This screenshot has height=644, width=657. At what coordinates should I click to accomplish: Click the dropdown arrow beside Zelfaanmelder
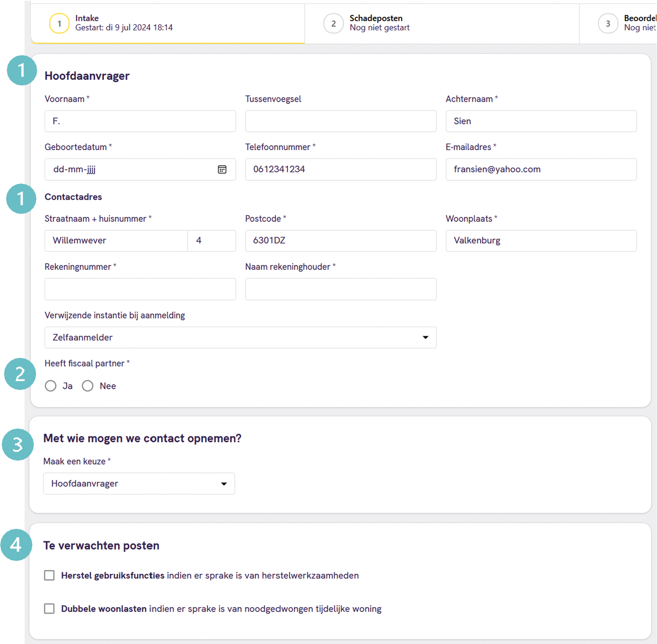click(x=426, y=338)
